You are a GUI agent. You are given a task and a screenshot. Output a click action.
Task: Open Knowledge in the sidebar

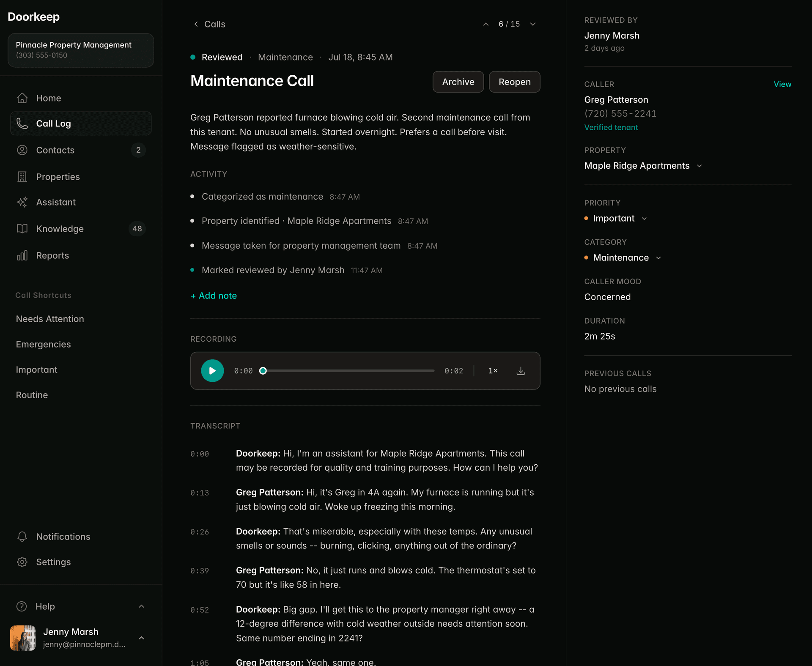pos(81,229)
